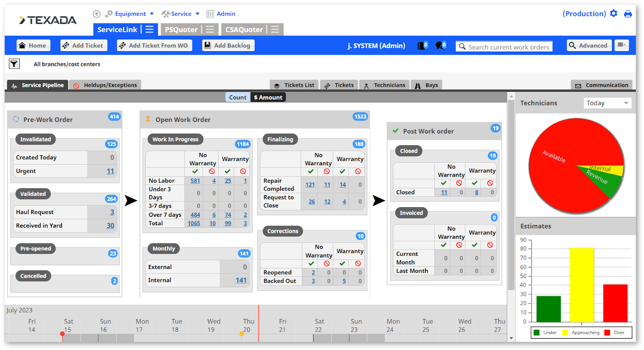Open the Received in Yard count 30
644x350 pixels.
point(110,226)
